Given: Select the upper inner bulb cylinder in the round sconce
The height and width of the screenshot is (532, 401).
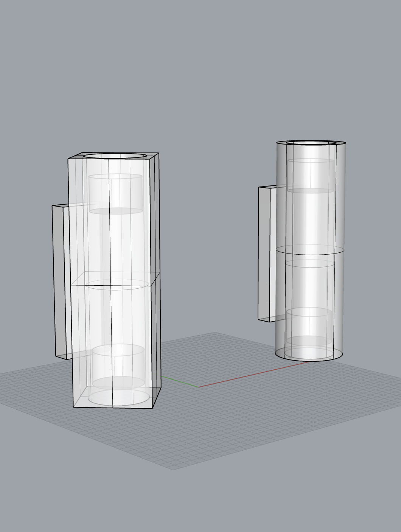Looking at the screenshot, I should point(311,176).
